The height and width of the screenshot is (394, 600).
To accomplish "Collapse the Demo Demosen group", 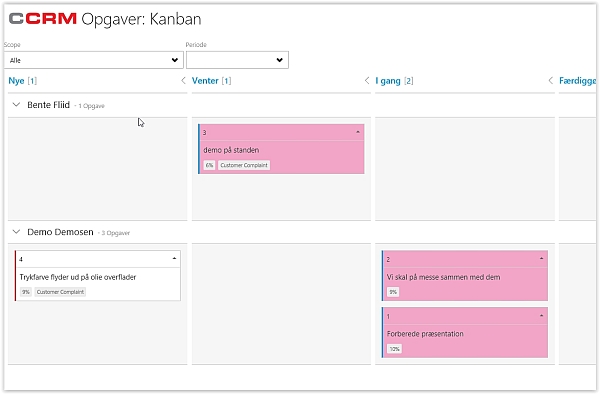I will click(x=16, y=231).
